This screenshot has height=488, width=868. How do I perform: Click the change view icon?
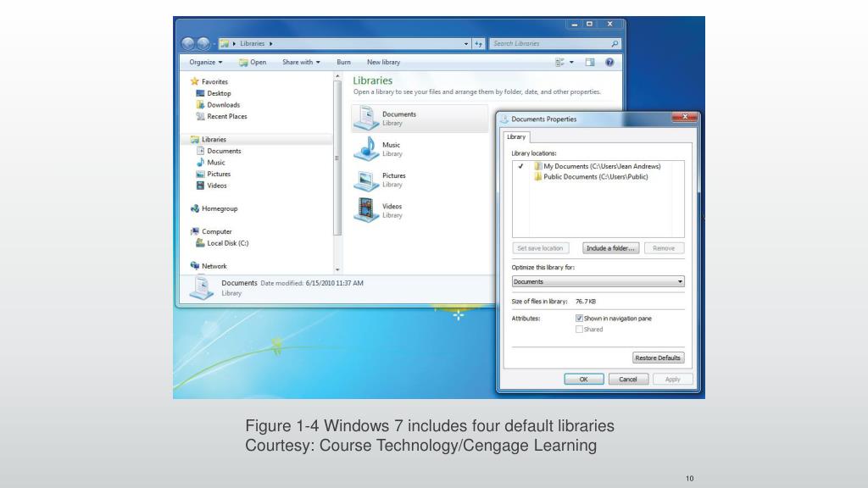(559, 63)
